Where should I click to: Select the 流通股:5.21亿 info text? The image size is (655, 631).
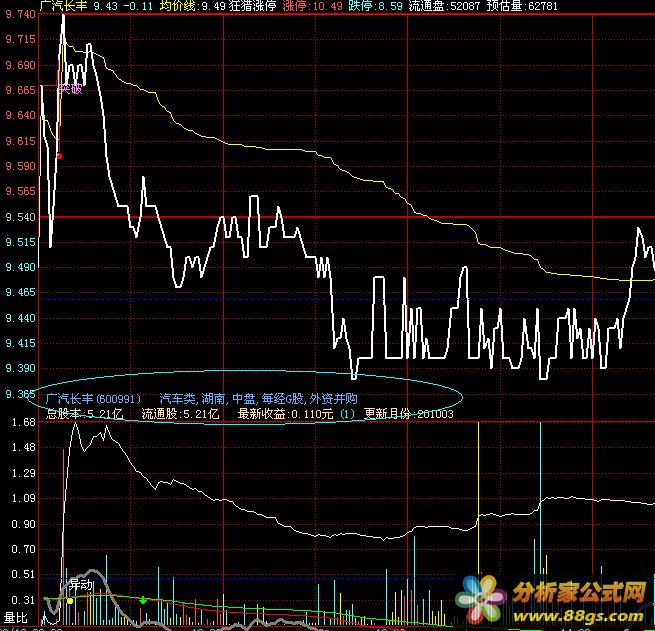point(180,414)
